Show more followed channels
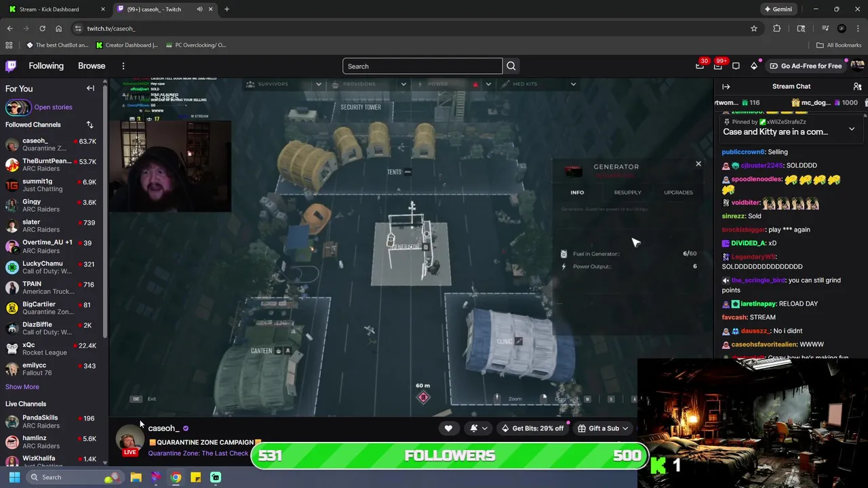This screenshot has height=488, width=868. click(x=22, y=387)
